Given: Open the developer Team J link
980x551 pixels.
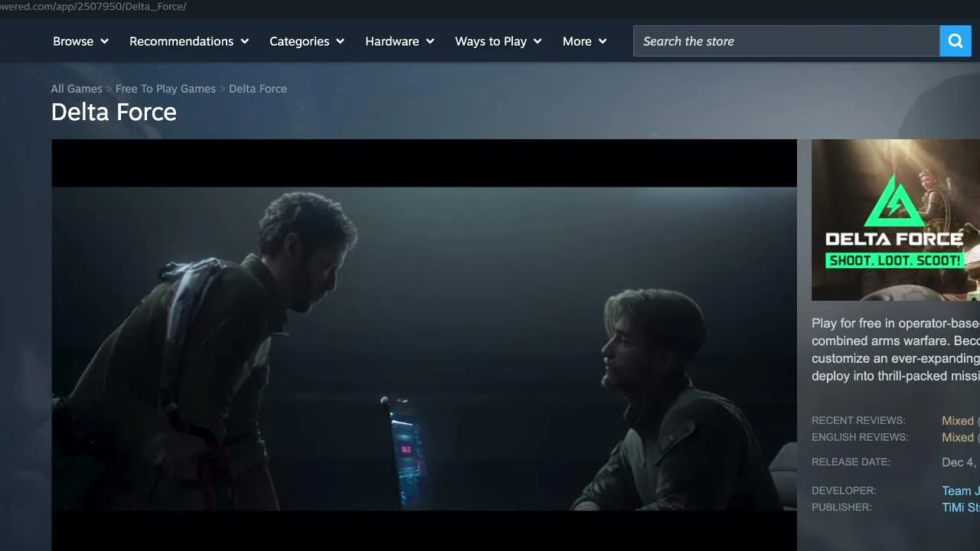Looking at the screenshot, I should pos(961,491).
